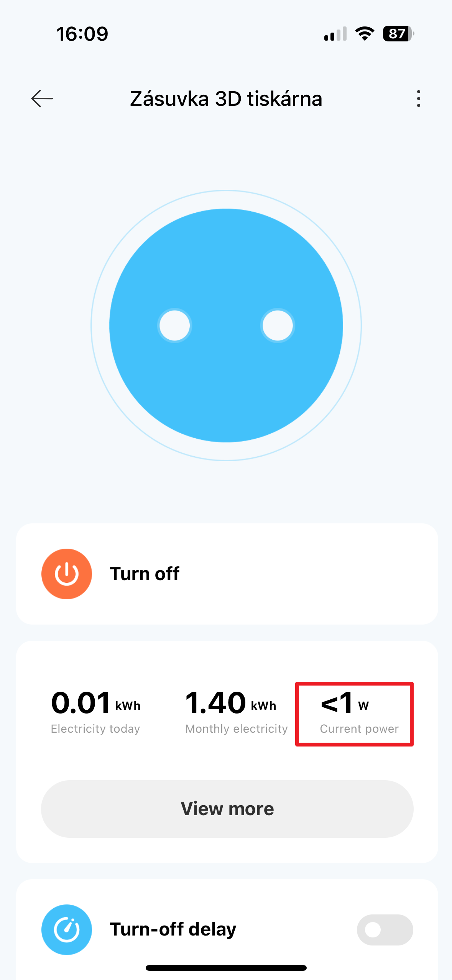
Task: Select the Current power reading
Action: click(x=354, y=714)
